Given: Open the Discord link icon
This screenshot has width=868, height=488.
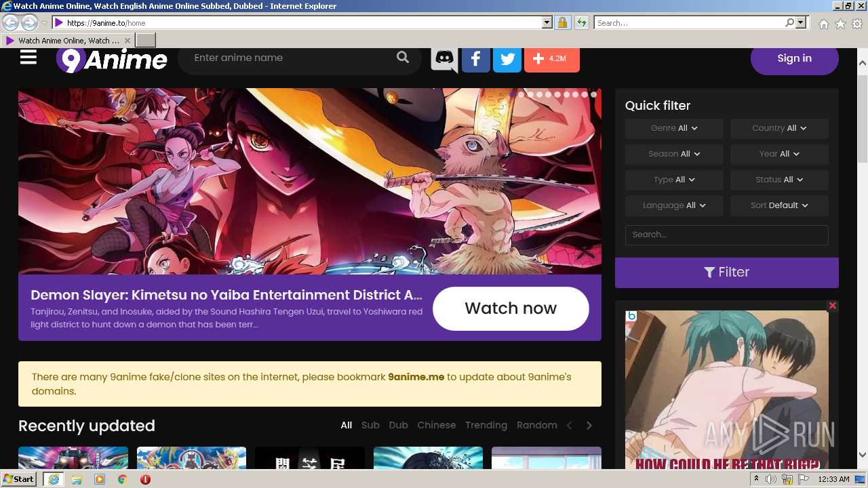Looking at the screenshot, I should (x=444, y=58).
